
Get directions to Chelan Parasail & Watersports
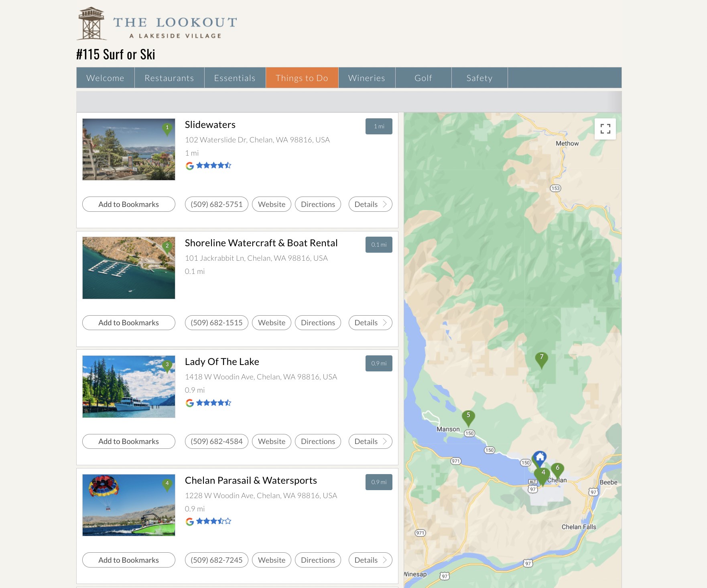318,560
